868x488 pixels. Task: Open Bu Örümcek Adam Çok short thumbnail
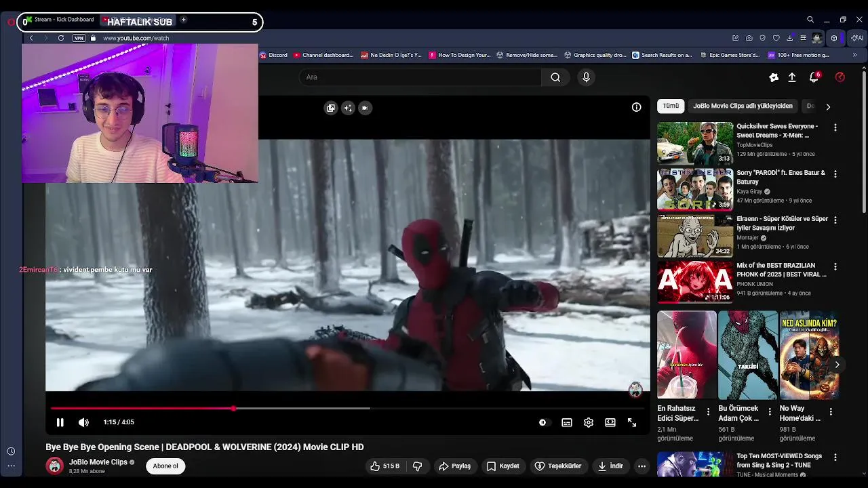(x=748, y=354)
